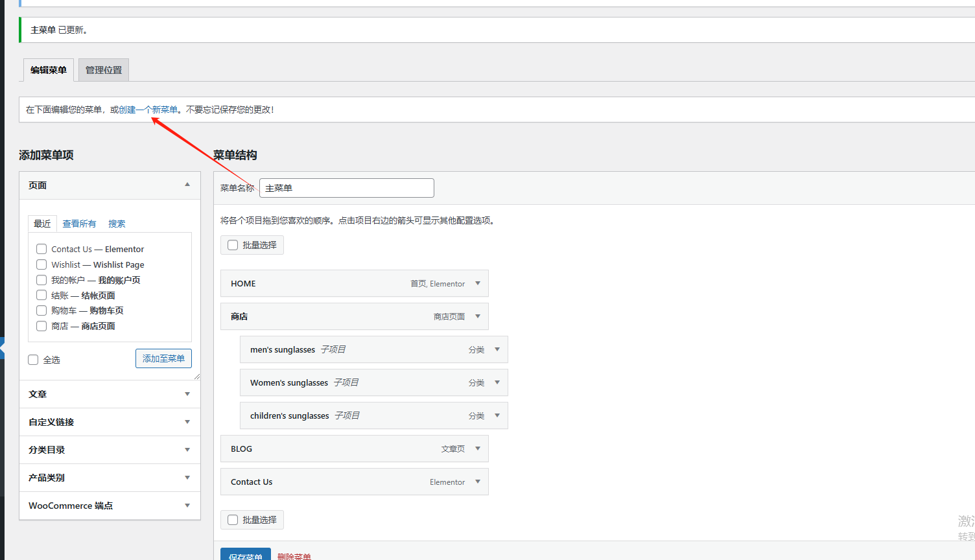Click the 保存菜单 button
The height and width of the screenshot is (560, 975).
[245, 555]
